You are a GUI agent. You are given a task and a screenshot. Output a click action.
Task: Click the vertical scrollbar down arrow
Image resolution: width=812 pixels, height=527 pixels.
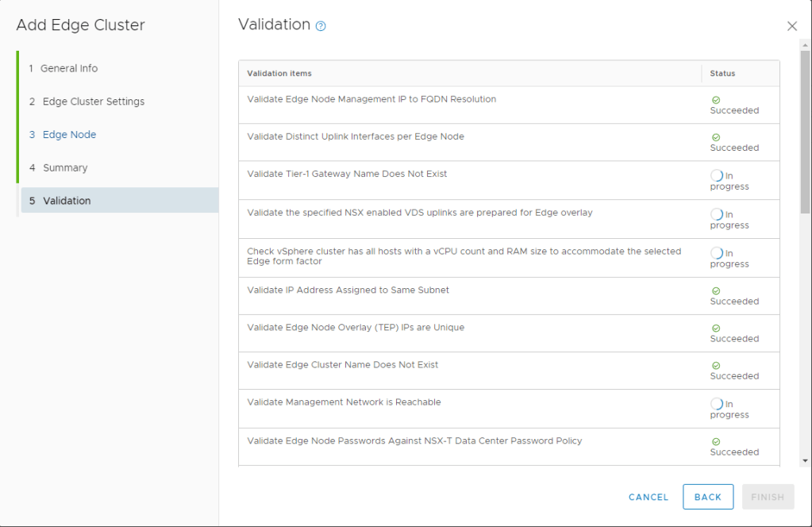coord(806,460)
